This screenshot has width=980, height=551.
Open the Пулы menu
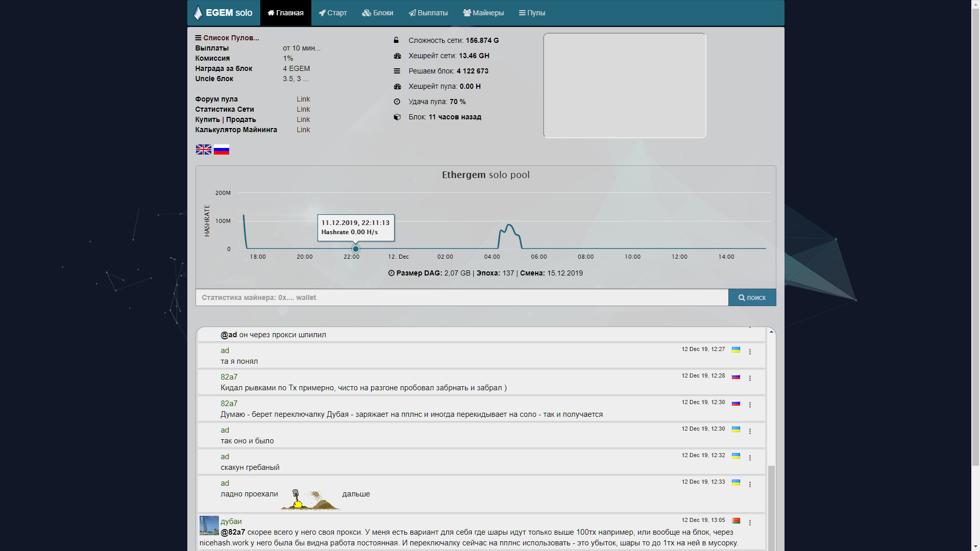click(x=532, y=13)
